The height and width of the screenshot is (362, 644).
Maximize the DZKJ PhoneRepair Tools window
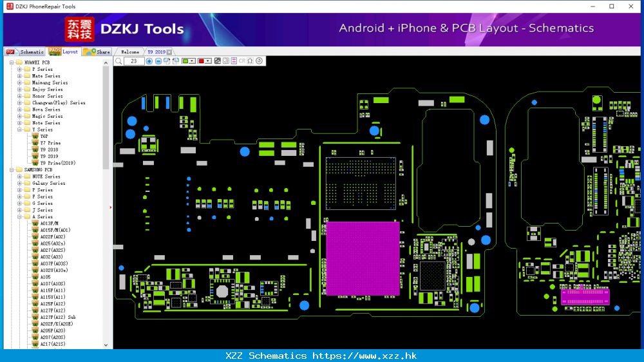(x=612, y=6)
